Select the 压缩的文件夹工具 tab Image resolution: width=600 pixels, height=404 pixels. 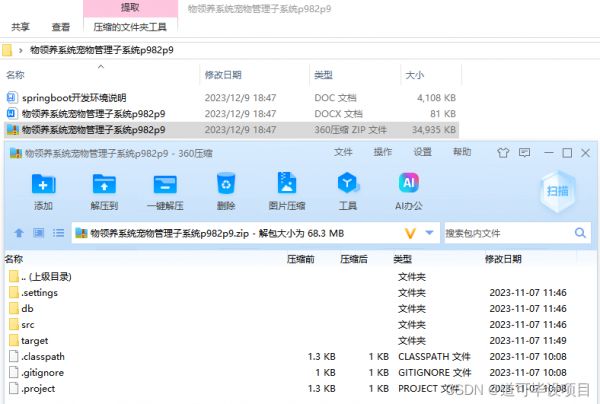[130, 27]
